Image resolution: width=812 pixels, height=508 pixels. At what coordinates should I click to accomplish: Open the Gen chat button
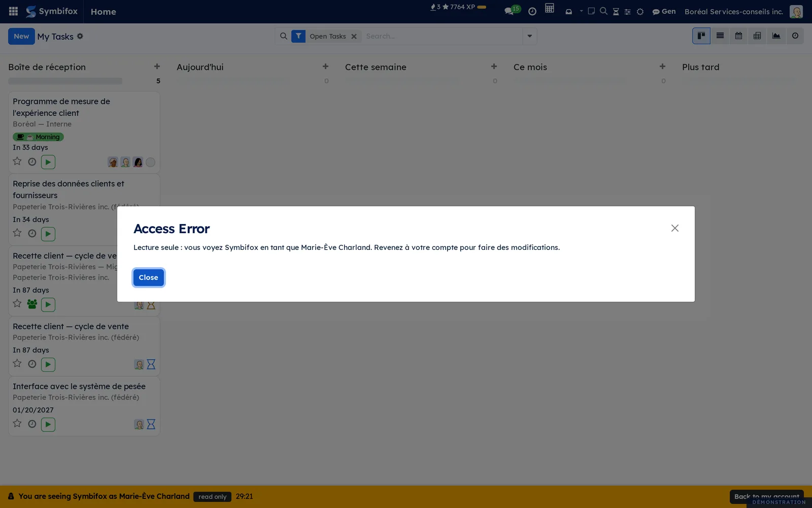point(664,11)
